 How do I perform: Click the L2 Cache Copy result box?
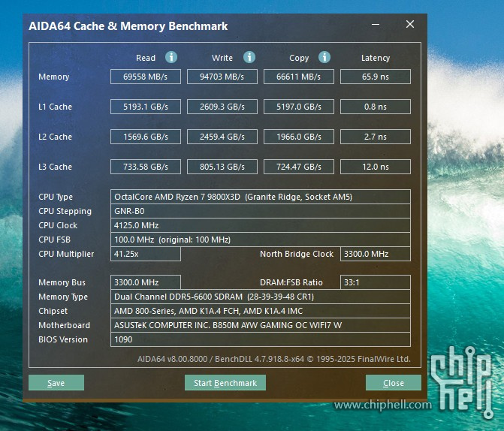point(299,137)
